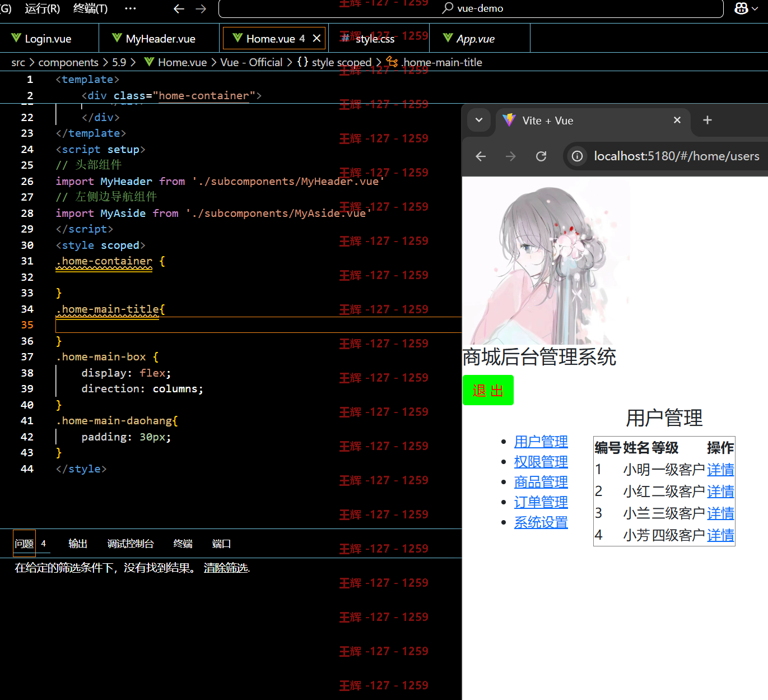View 详情 for user 小芳
The width and height of the screenshot is (768, 700).
click(x=720, y=535)
